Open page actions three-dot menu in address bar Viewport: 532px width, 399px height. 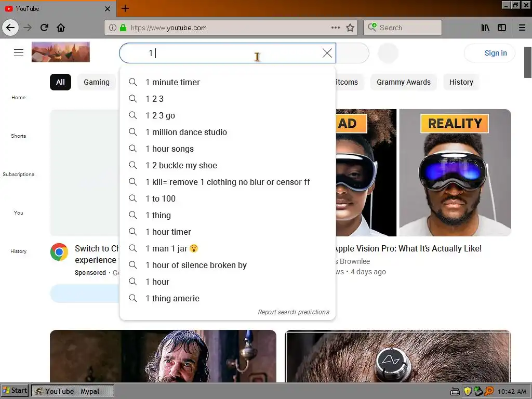coord(336,28)
